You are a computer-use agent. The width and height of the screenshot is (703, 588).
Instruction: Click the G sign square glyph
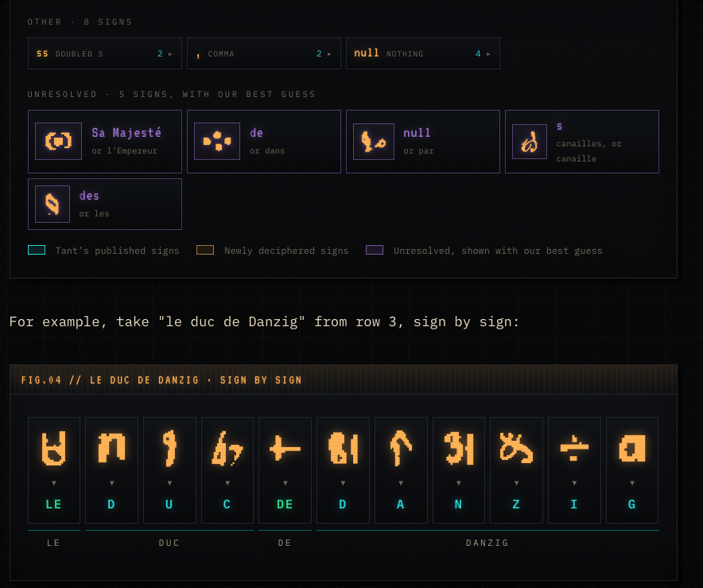[x=631, y=448]
